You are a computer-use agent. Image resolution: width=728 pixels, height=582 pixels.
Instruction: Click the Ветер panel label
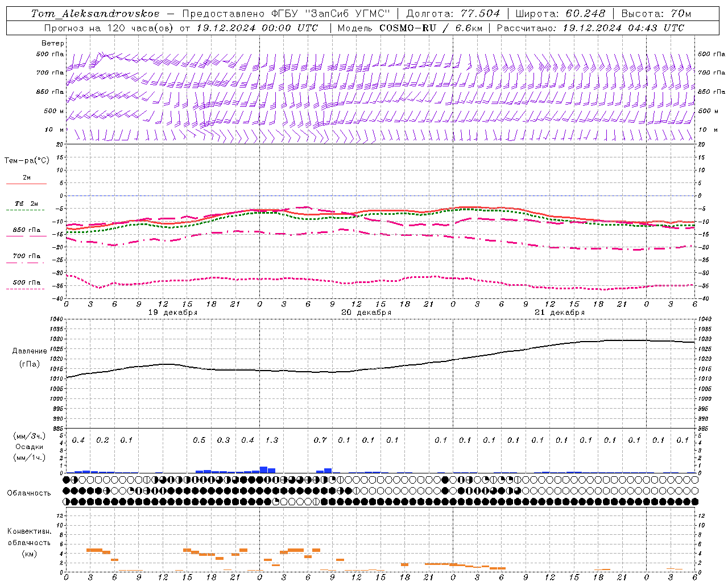tap(53, 43)
